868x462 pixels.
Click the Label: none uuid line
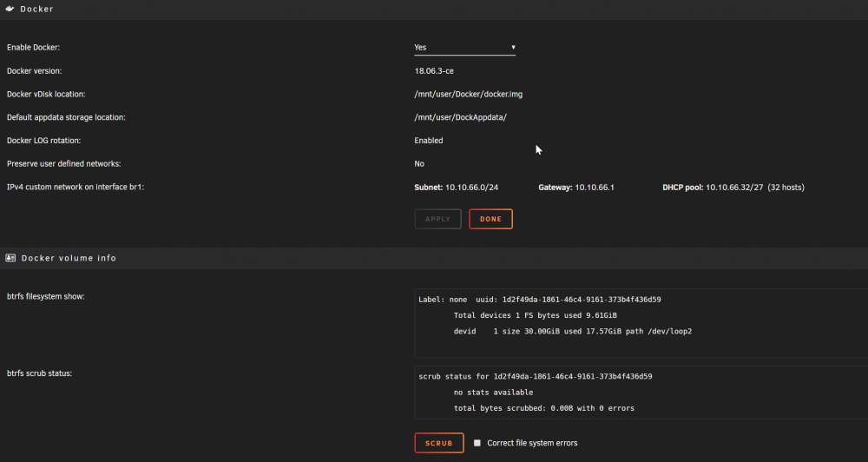(x=540, y=300)
